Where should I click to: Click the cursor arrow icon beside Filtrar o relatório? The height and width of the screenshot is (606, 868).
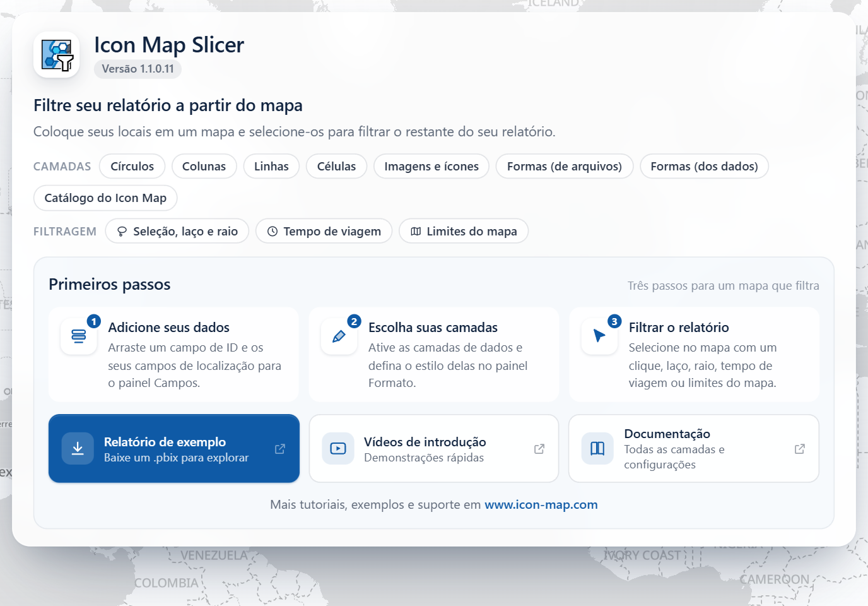[x=599, y=336]
